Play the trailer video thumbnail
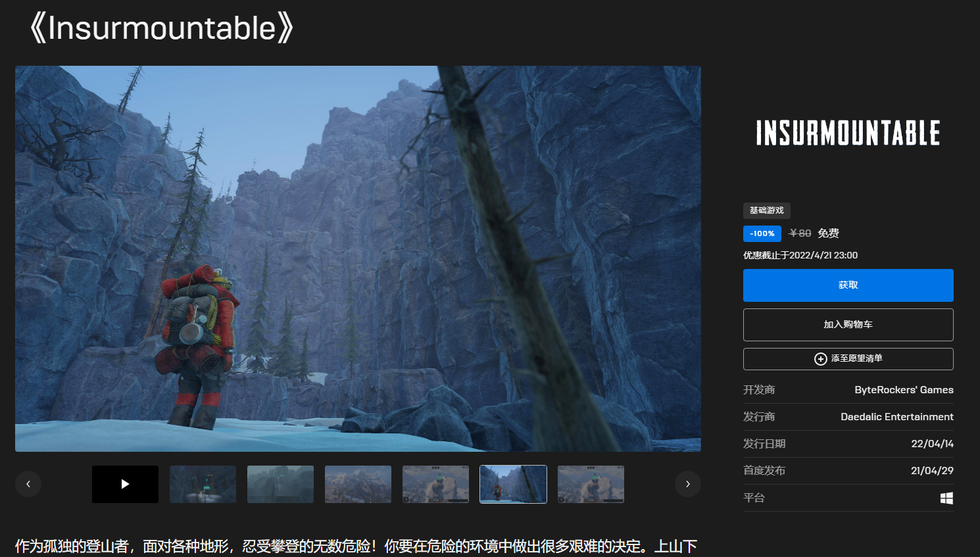 click(x=125, y=484)
